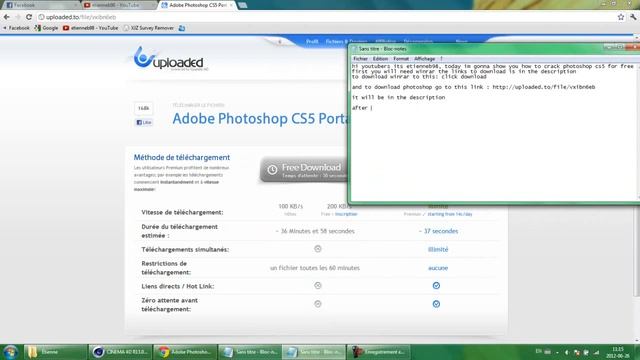The height and width of the screenshot is (360, 640).
Task: Click the premium checkmark for Liens directs
Action: (x=436, y=286)
